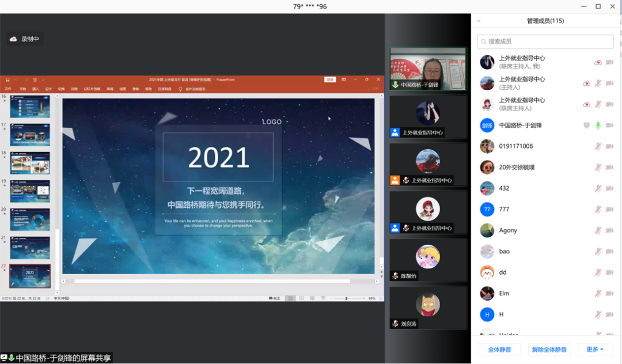Unmute microphone of member dd
This screenshot has width=622, height=364.
598,272
